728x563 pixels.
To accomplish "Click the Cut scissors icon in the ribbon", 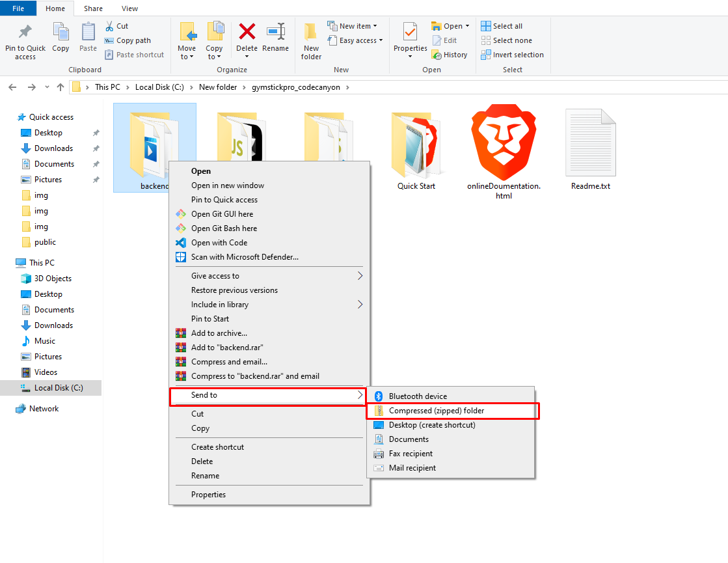I will point(109,26).
